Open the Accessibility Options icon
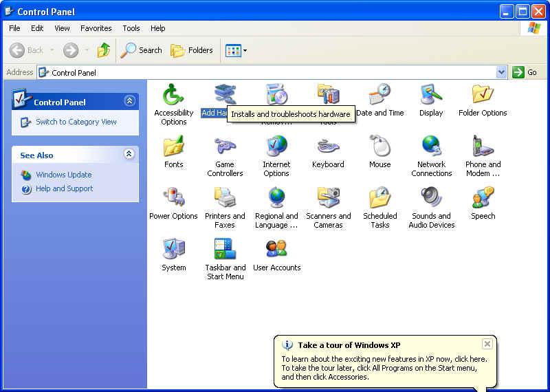Image resolution: width=550 pixels, height=392 pixels. click(173, 95)
